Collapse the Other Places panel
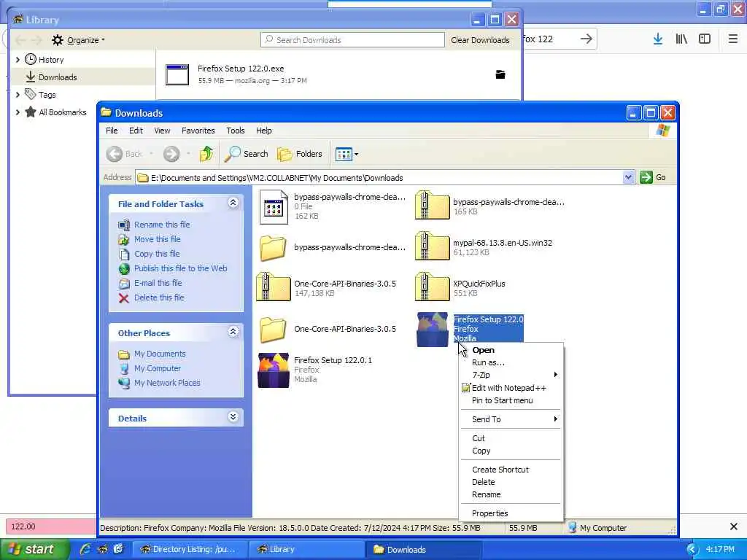 coord(233,332)
